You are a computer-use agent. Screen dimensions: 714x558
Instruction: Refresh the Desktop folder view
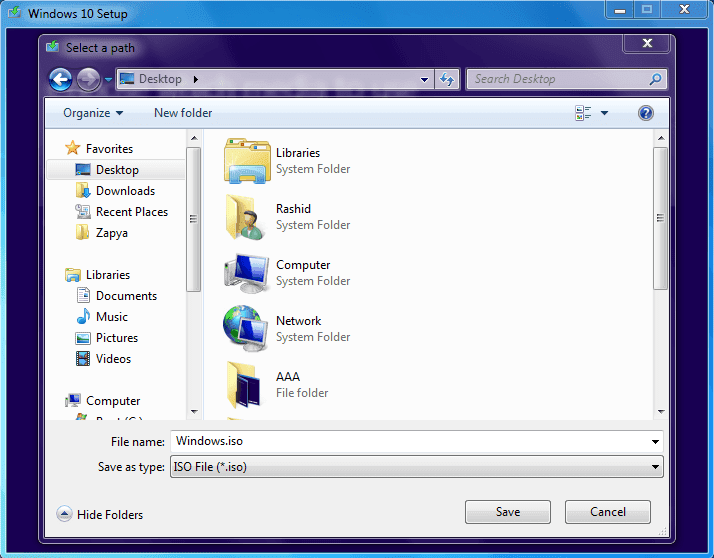click(x=447, y=79)
